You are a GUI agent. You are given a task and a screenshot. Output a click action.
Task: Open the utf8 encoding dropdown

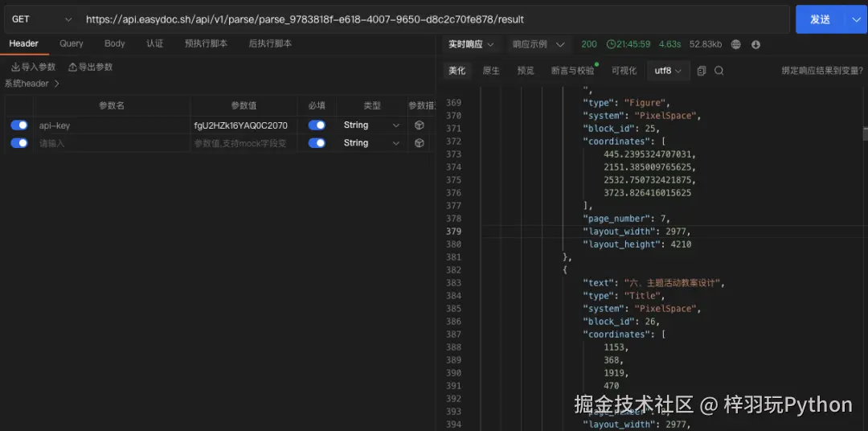668,71
